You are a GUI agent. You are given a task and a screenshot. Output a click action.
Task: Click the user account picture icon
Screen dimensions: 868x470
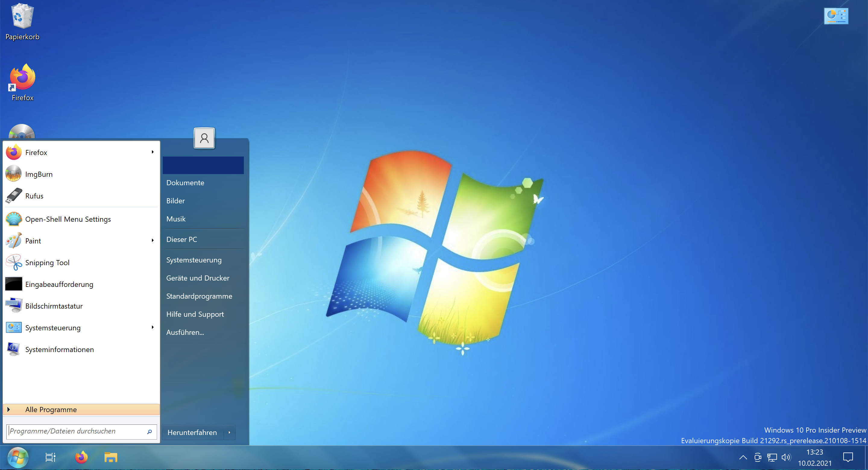click(x=204, y=138)
